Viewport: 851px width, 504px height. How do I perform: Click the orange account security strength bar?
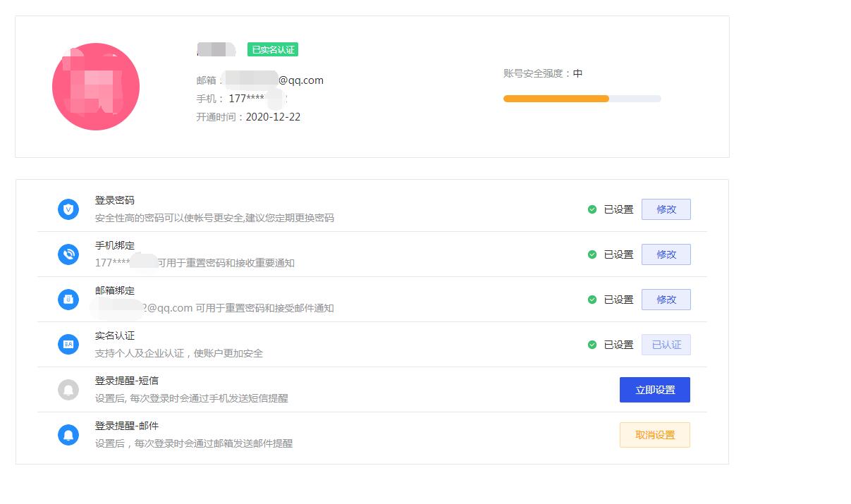556,99
